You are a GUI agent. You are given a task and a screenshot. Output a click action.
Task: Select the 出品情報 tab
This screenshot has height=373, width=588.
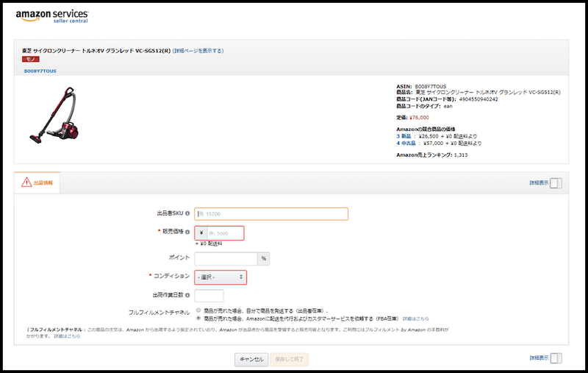tap(37, 182)
